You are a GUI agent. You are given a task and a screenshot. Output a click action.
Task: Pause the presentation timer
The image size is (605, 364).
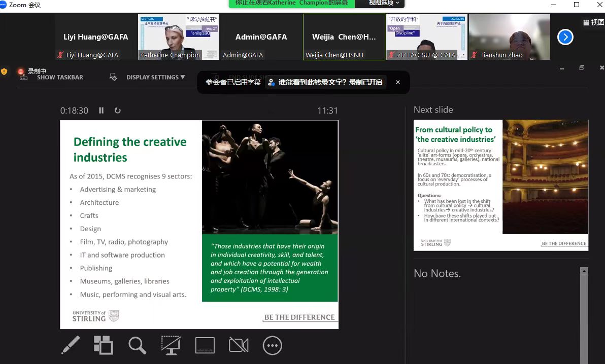point(101,111)
